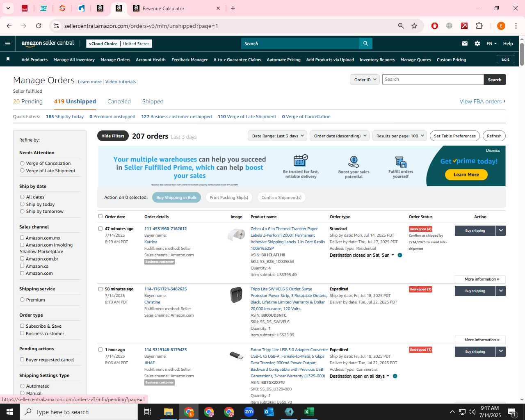Click the site info icon in address bar

point(56,26)
